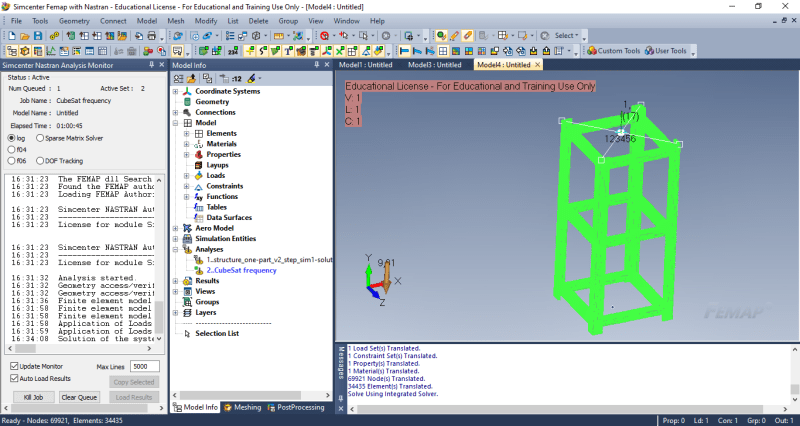Click the Copy Selected button

tap(134, 382)
